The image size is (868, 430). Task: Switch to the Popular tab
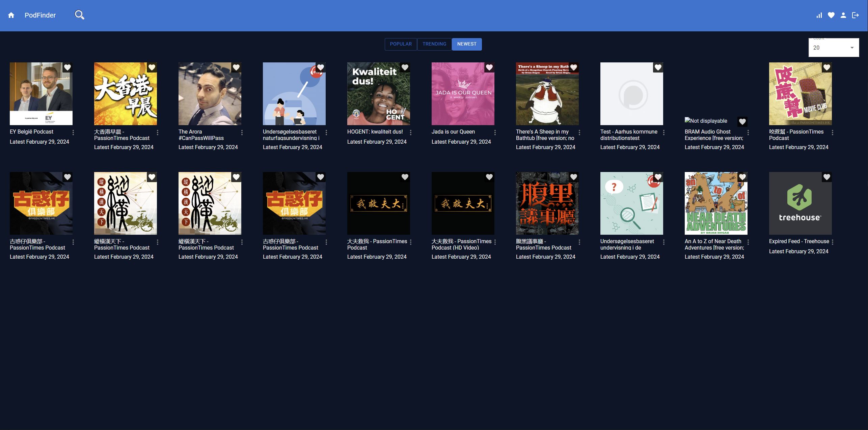coord(401,44)
